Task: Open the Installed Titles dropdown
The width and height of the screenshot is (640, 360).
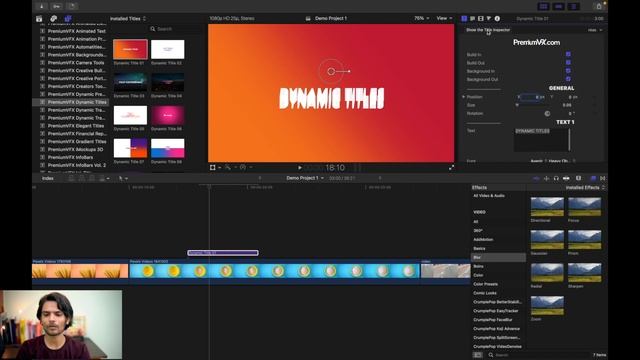Action: (x=128, y=19)
